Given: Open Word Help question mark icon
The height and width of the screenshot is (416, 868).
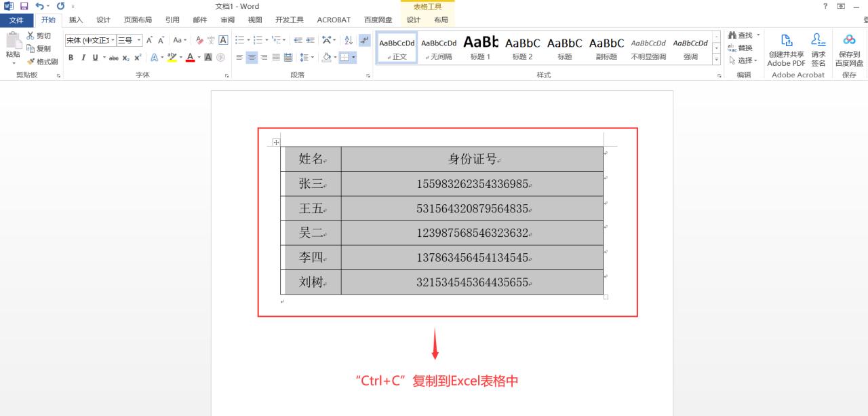Looking at the screenshot, I should (825, 6).
